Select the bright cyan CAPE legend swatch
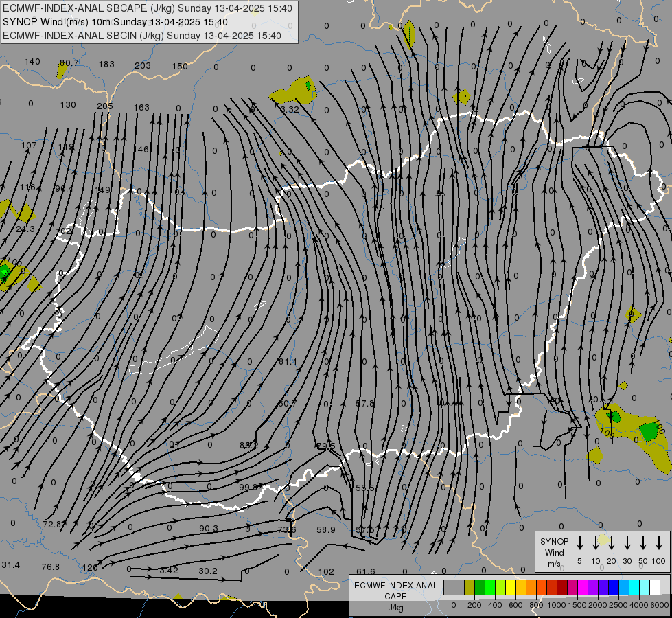Screen dimensions: 672x618 tap(634, 587)
